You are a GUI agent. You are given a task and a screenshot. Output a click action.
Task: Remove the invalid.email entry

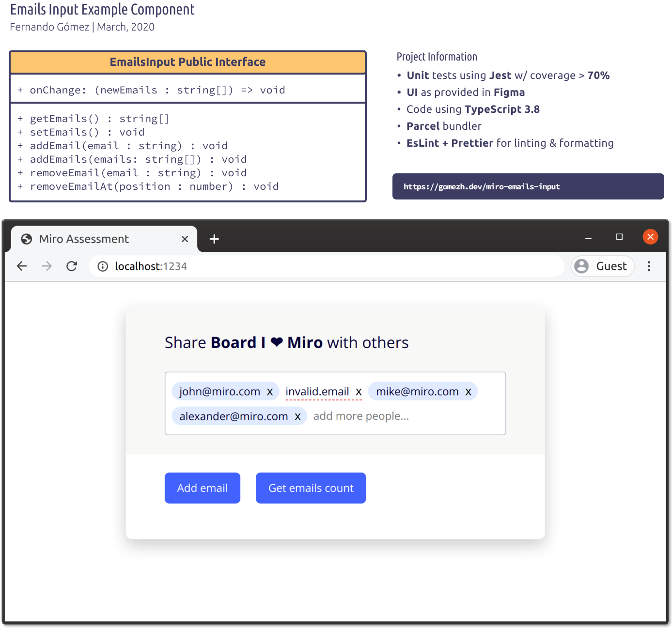[359, 392]
